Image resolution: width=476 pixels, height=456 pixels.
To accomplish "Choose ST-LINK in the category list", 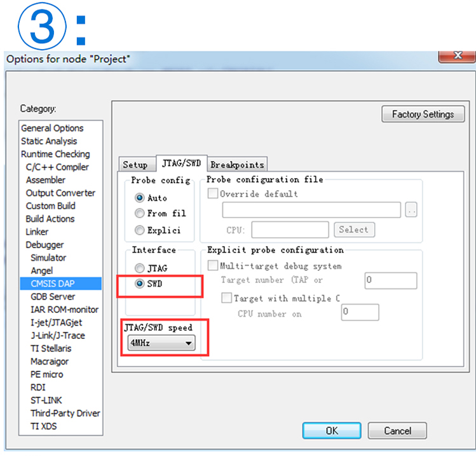I will (x=46, y=400).
